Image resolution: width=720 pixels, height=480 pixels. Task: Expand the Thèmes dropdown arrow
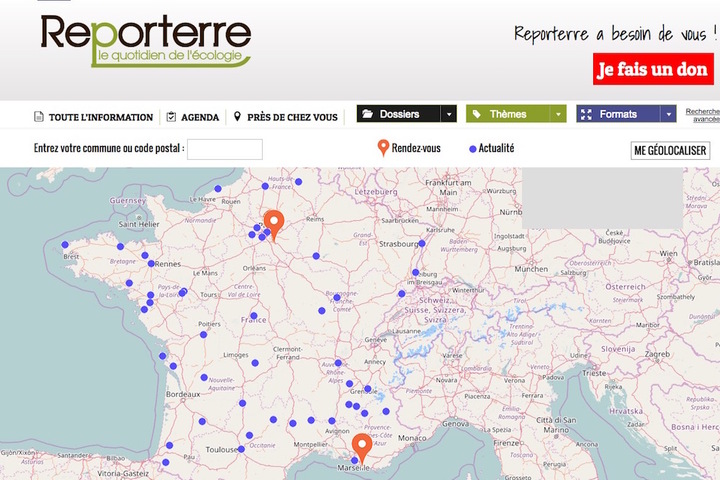(558, 114)
